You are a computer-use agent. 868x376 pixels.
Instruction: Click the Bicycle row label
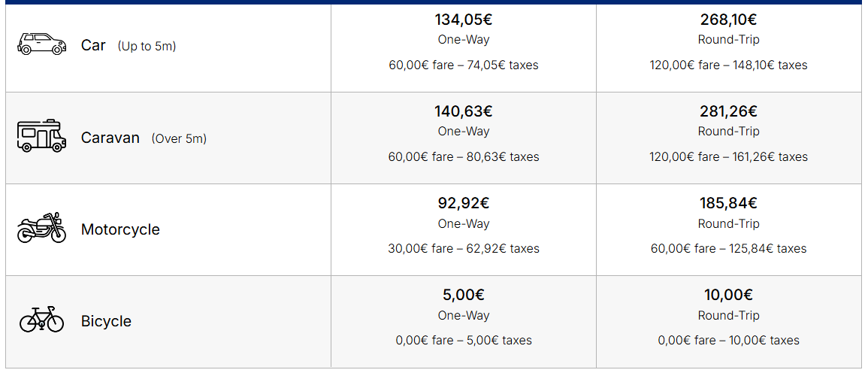point(106,321)
